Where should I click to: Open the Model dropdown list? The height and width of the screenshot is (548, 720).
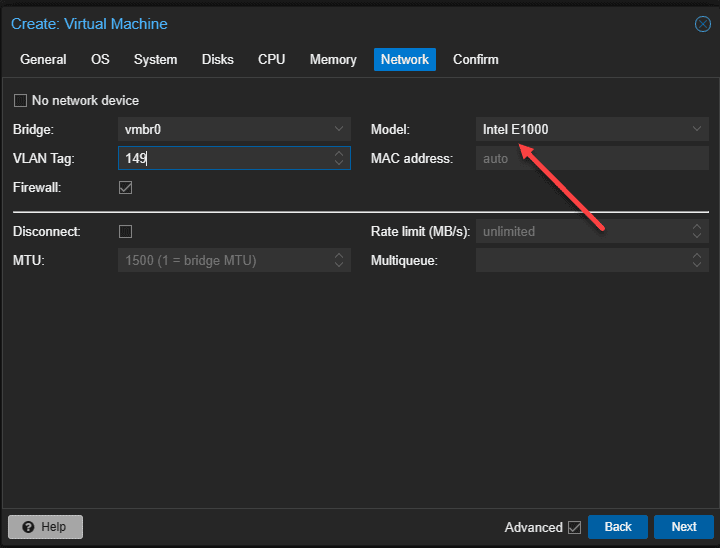click(697, 129)
